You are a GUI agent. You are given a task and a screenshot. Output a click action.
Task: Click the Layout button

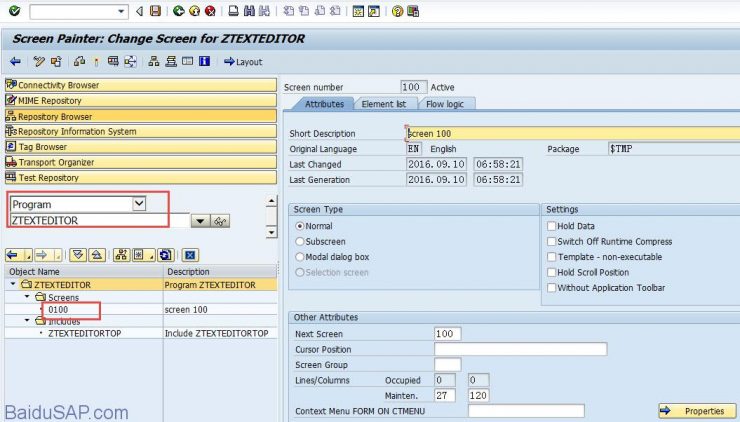(x=243, y=62)
